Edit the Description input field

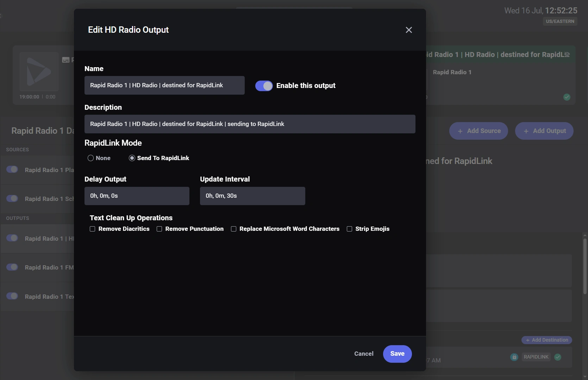point(250,124)
